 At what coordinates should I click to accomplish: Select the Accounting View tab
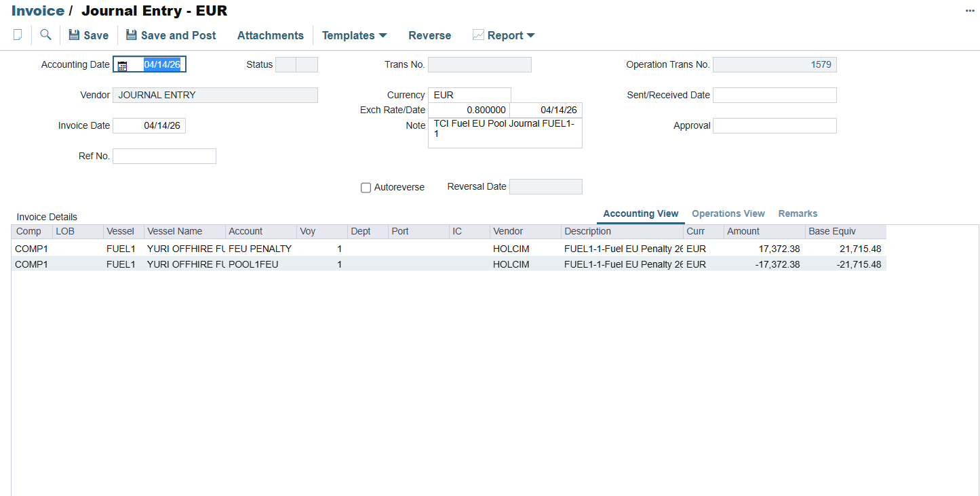641,213
